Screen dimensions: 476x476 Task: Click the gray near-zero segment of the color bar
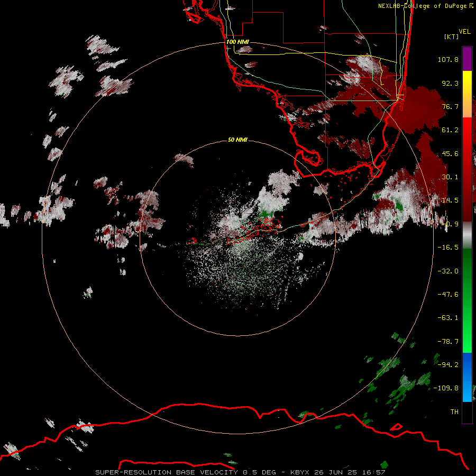pyautogui.click(x=467, y=235)
